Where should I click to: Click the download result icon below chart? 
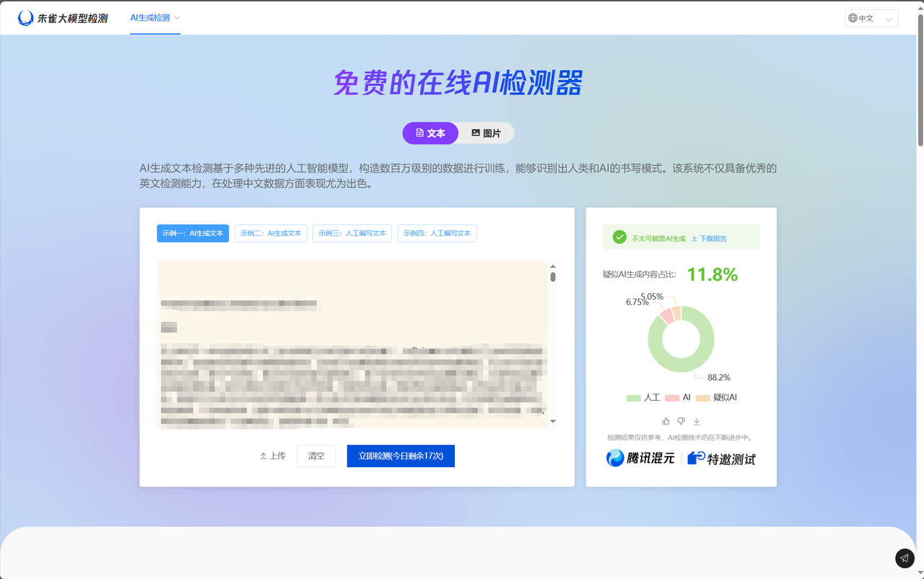(697, 422)
